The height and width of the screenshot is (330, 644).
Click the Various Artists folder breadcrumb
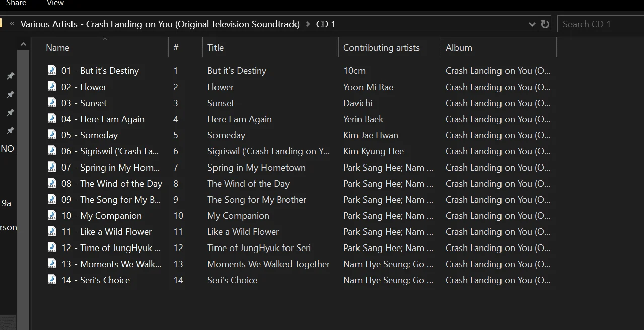[x=160, y=24]
